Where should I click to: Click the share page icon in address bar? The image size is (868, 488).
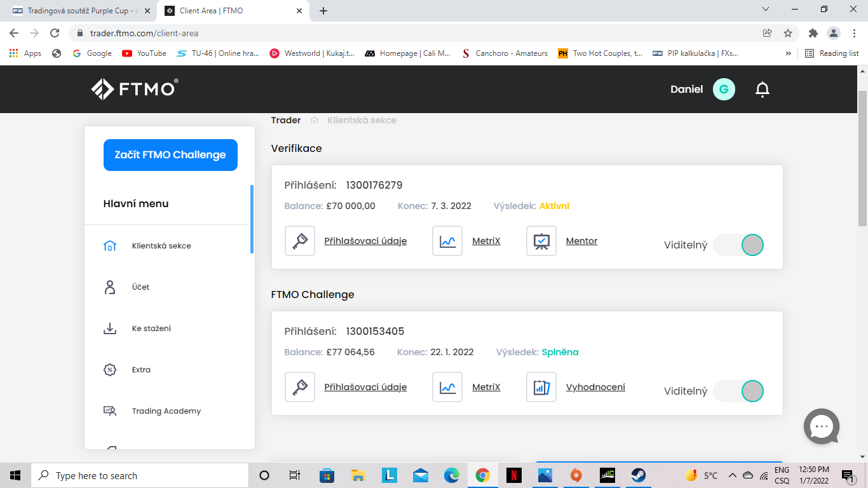pyautogui.click(x=767, y=33)
